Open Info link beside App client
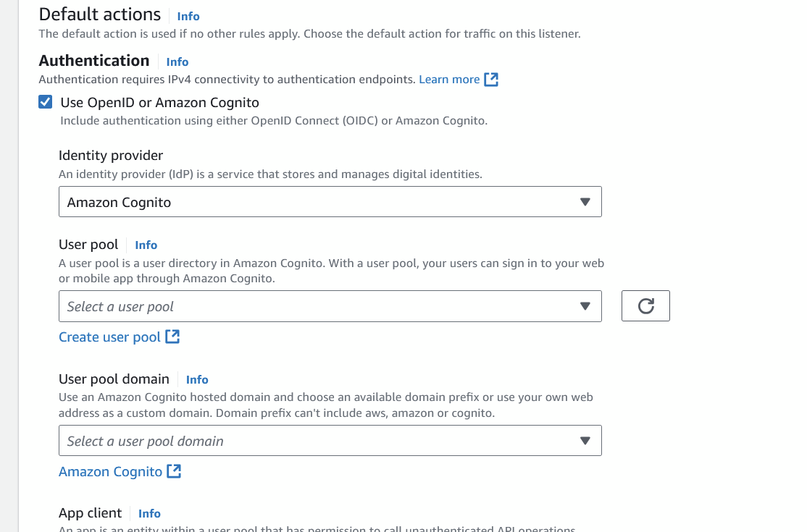807x532 pixels. coord(150,513)
